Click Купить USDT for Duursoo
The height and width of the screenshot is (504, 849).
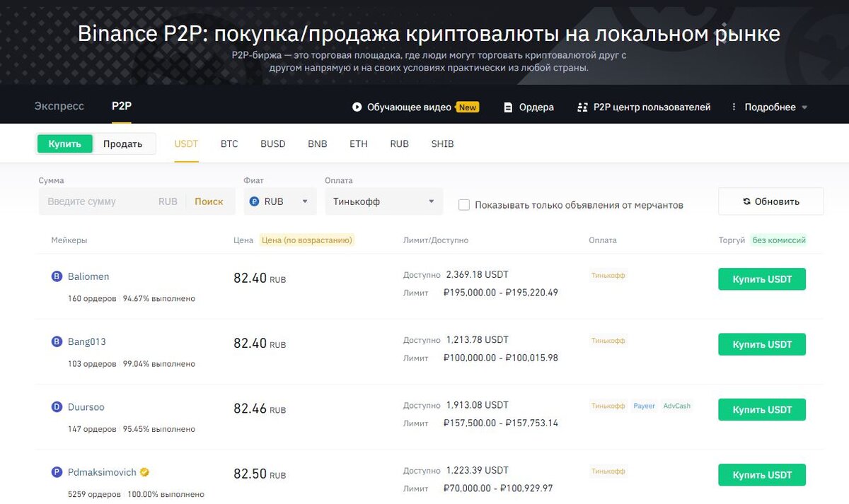tap(762, 410)
